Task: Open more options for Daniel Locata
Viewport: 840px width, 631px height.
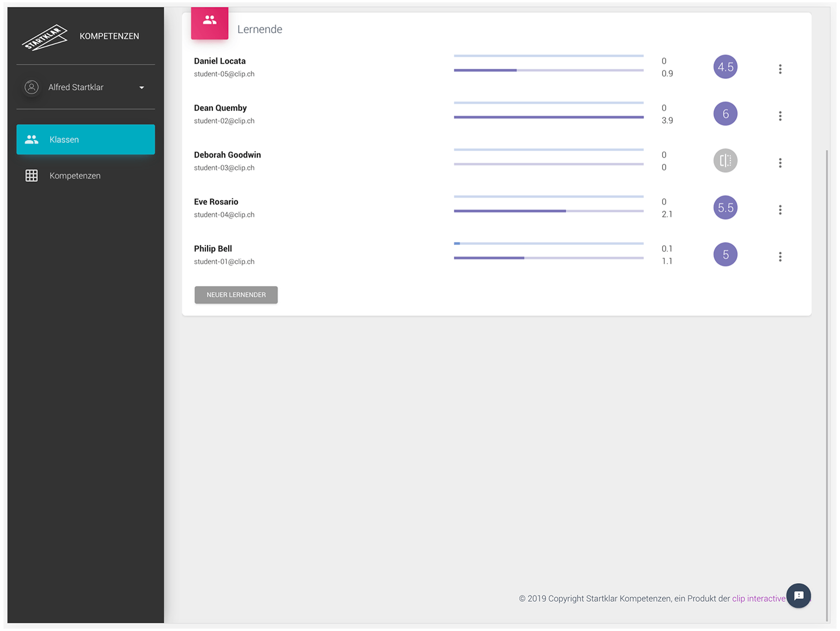Action: 780,69
